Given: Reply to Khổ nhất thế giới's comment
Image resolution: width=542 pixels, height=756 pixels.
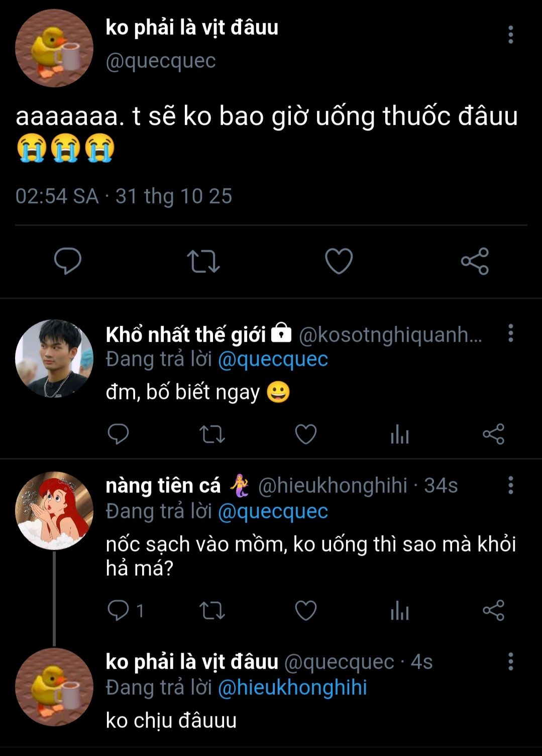Looking at the screenshot, I should (x=119, y=434).
